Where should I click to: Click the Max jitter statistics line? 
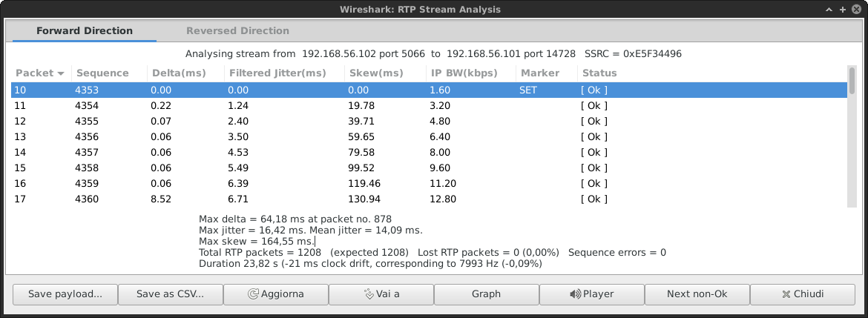(311, 230)
